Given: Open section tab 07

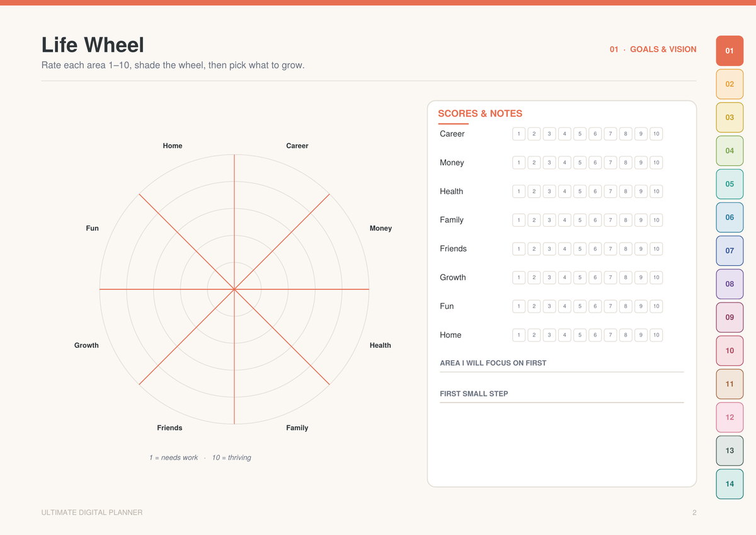Looking at the screenshot, I should [x=730, y=250].
